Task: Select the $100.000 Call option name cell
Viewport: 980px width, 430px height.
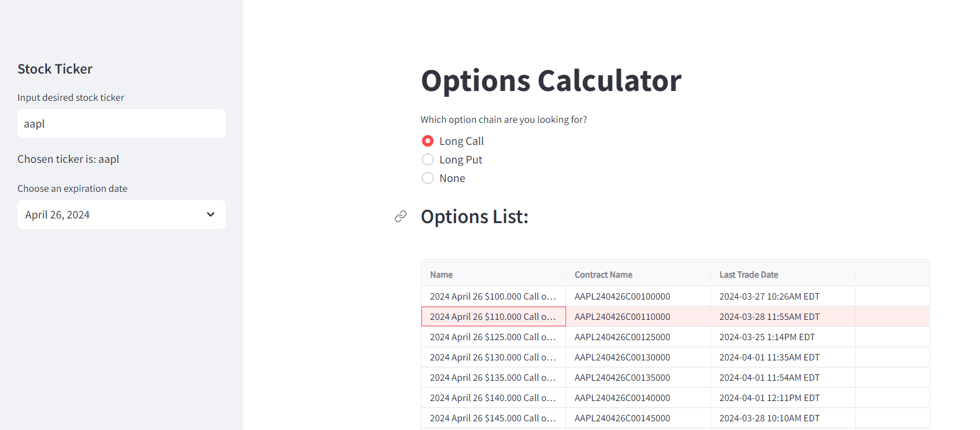Action: [x=493, y=296]
